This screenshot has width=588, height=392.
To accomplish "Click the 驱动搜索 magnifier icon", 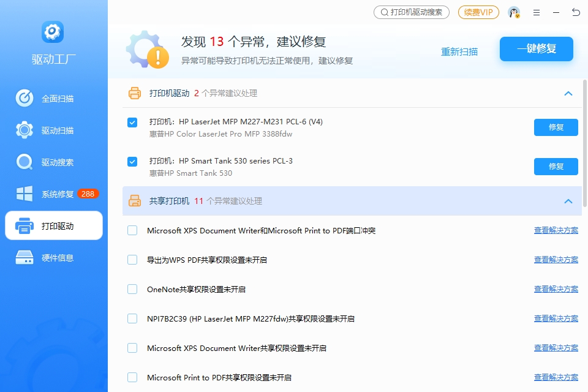I will pos(24,162).
